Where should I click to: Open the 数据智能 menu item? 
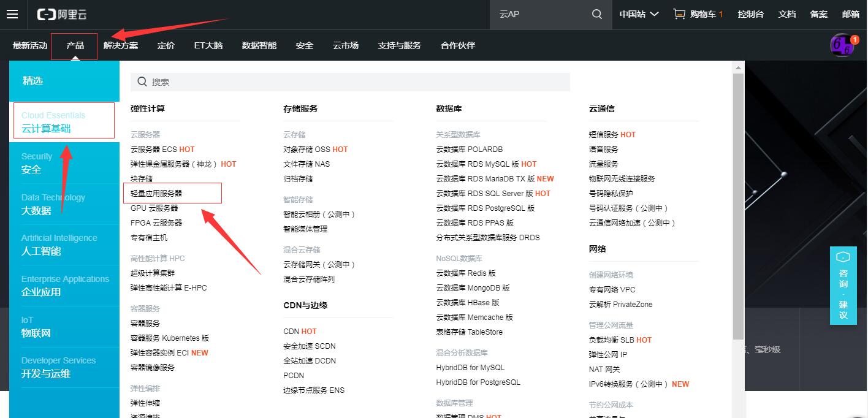point(259,45)
